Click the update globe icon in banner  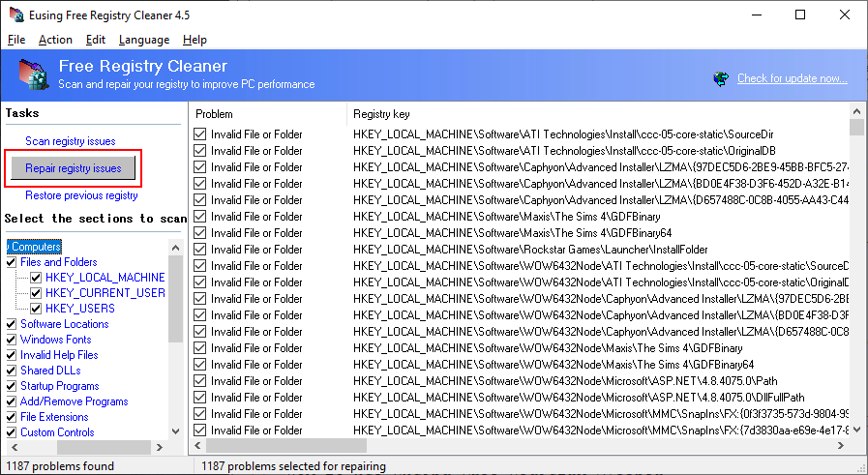click(x=721, y=78)
